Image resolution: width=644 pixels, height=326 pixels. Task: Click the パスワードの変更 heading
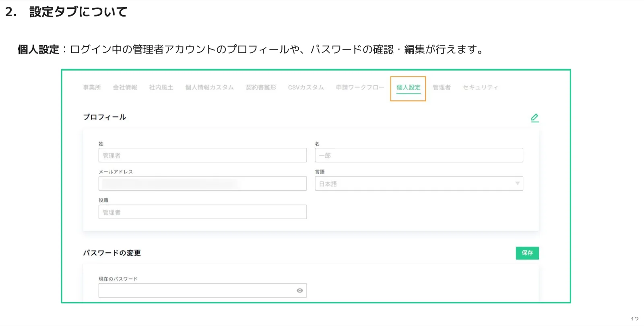(x=112, y=253)
